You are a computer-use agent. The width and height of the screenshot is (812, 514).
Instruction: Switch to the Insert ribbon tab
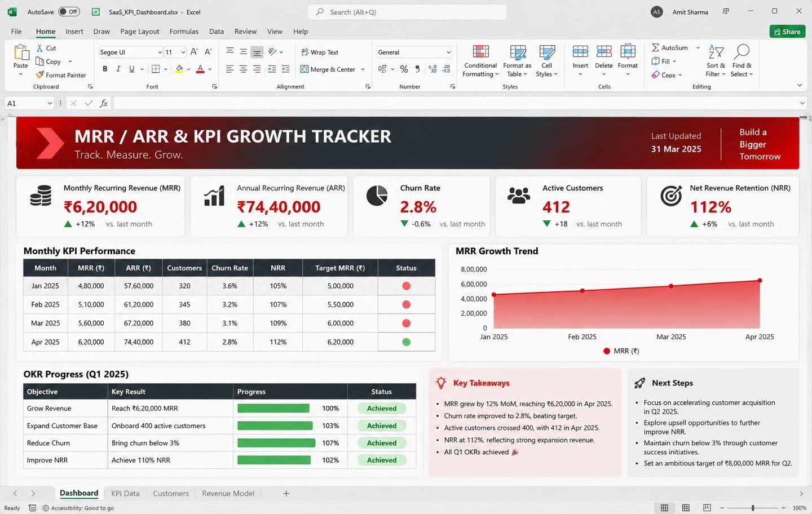coord(74,32)
